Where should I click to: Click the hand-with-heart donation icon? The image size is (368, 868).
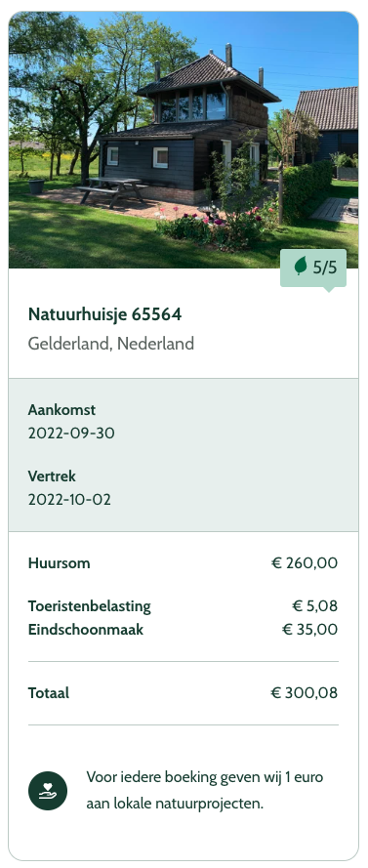click(x=48, y=791)
